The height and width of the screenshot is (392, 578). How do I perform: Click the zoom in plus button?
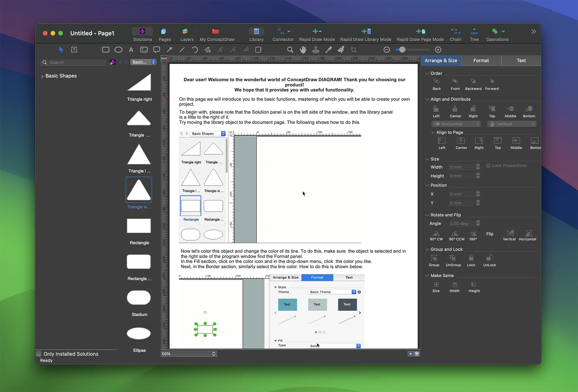(438, 50)
